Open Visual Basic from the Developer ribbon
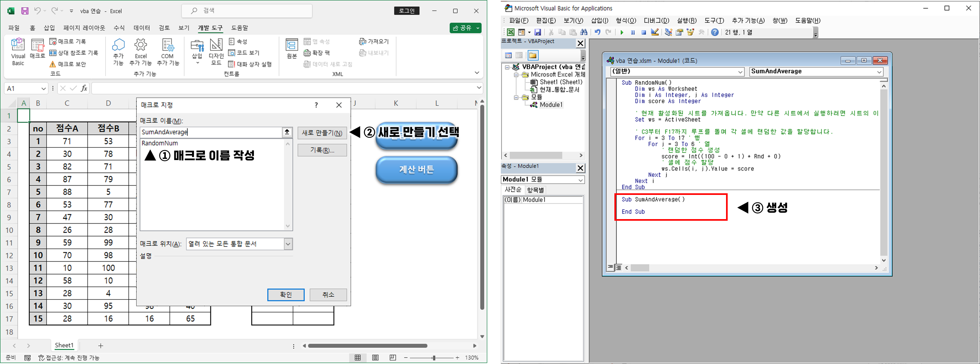 click(x=18, y=52)
